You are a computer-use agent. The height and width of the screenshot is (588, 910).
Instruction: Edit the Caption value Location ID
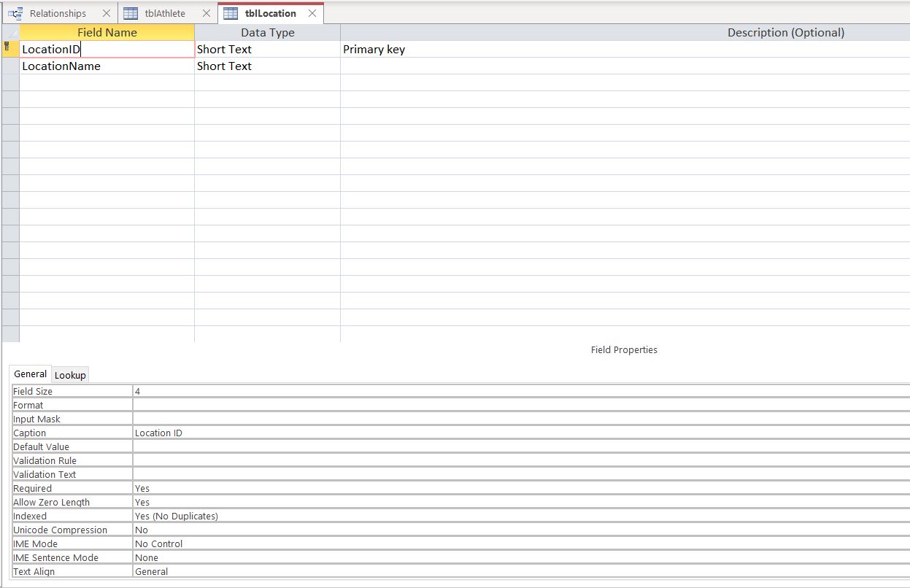tap(521, 433)
